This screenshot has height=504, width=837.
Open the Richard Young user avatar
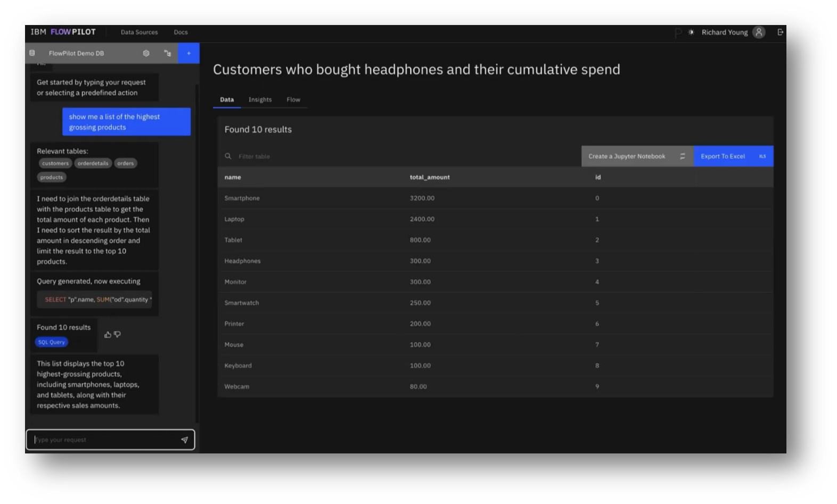(759, 32)
